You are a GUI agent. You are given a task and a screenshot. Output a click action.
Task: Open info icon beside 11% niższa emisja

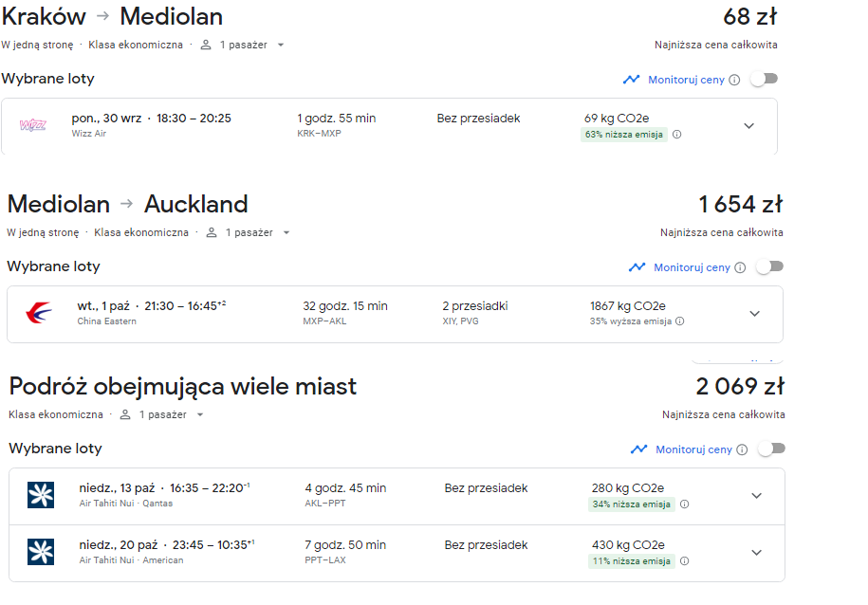click(x=685, y=561)
